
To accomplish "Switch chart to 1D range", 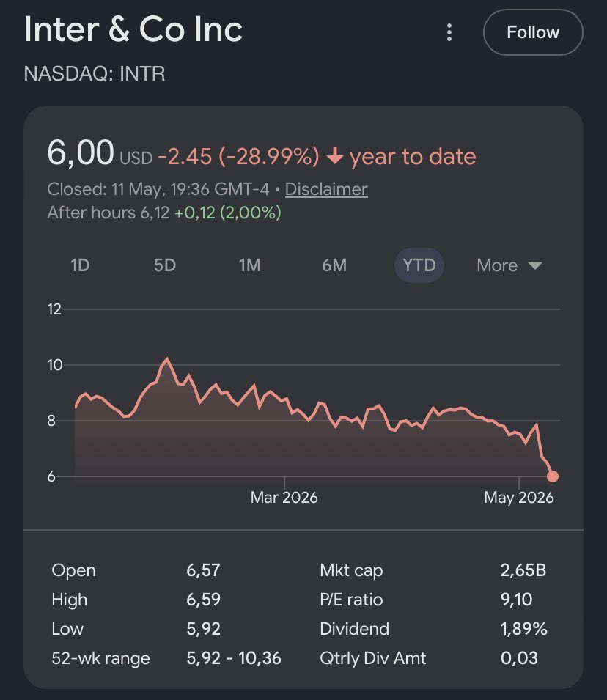I will [x=80, y=265].
